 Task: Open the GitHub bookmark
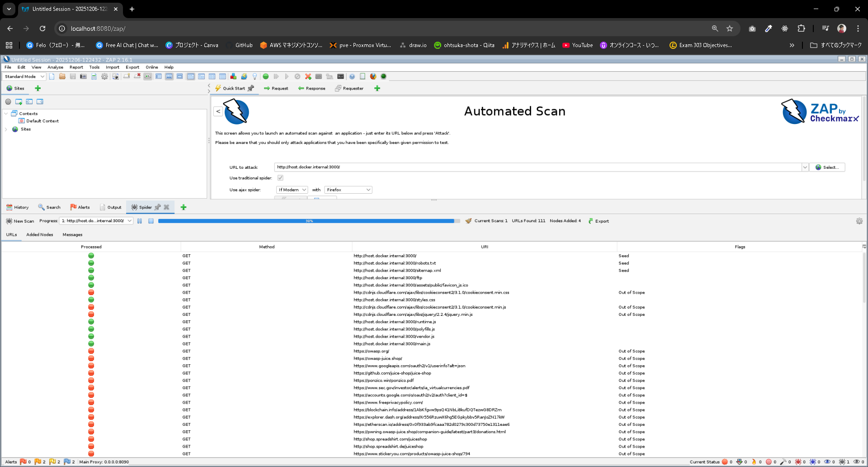pos(240,45)
